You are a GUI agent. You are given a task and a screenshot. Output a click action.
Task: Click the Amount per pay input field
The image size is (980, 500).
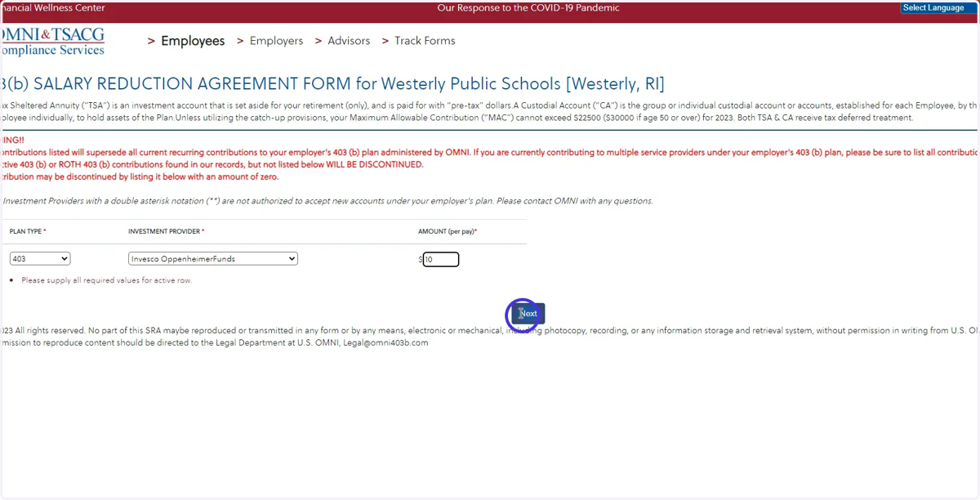441,260
